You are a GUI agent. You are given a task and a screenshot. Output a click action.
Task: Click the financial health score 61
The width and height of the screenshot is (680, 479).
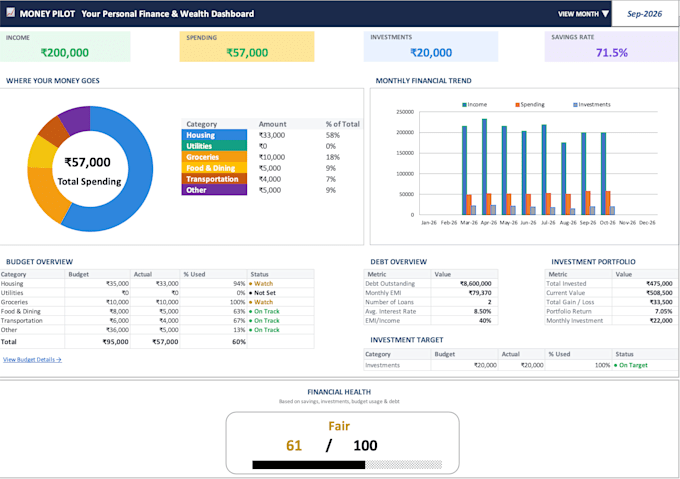click(294, 446)
